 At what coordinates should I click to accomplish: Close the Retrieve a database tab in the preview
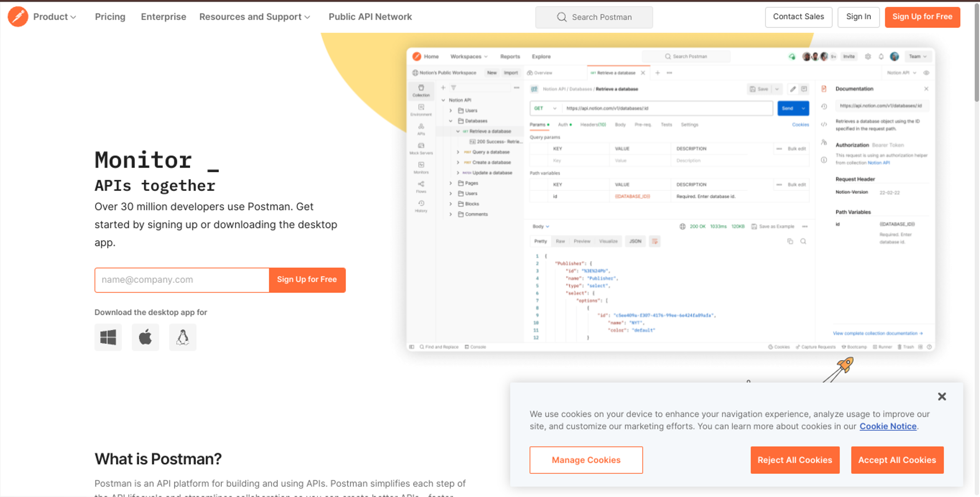tap(643, 73)
